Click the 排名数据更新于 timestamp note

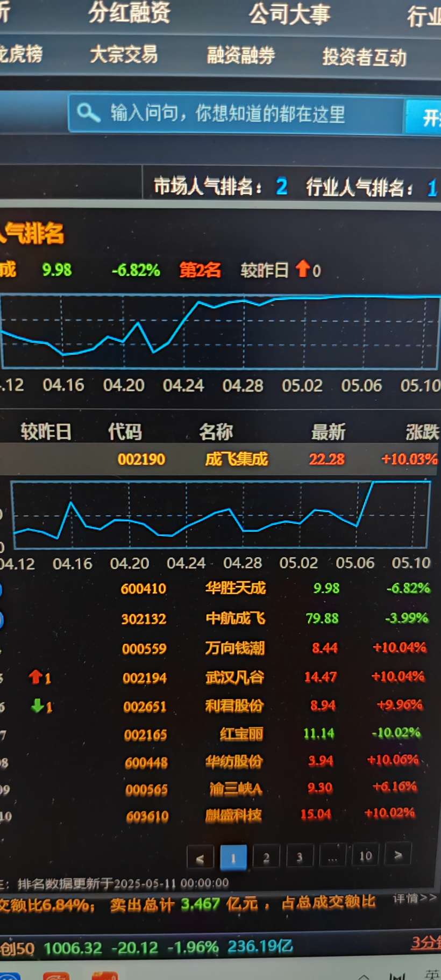tap(123, 883)
